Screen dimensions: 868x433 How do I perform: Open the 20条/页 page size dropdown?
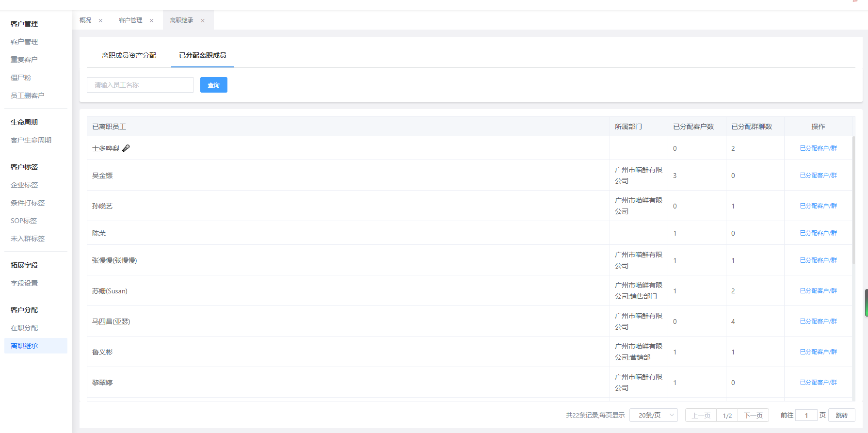pos(653,415)
